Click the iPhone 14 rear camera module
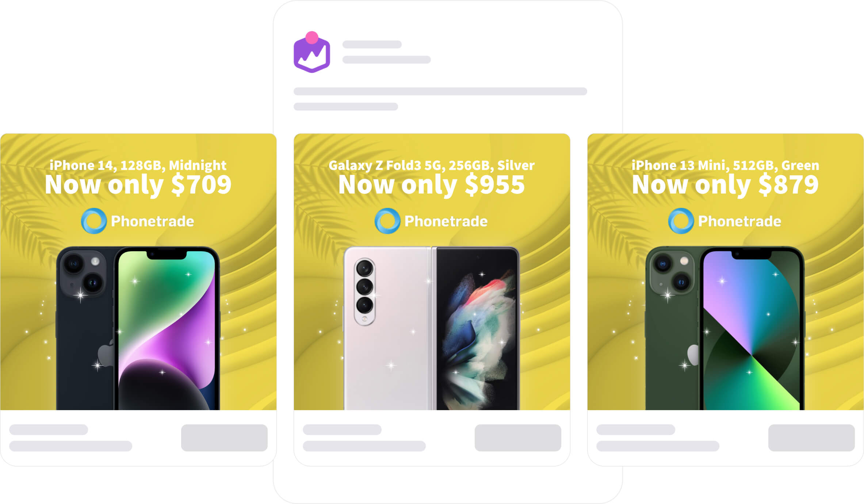864x504 pixels. click(x=83, y=273)
